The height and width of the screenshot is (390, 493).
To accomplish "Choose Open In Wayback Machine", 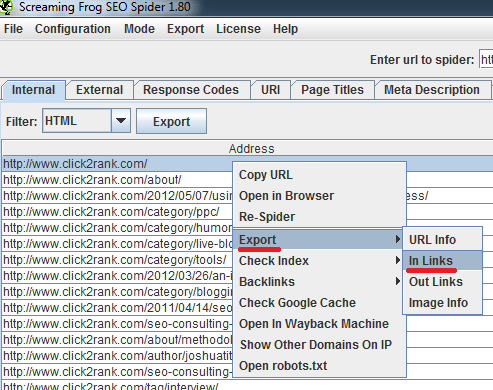I will pyautogui.click(x=319, y=324).
